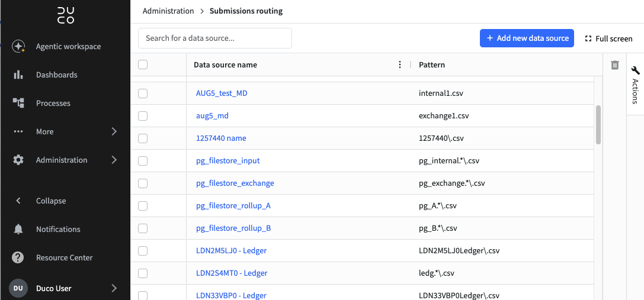Open pg_filestore_input data source
This screenshot has width=644, height=300.
click(228, 161)
